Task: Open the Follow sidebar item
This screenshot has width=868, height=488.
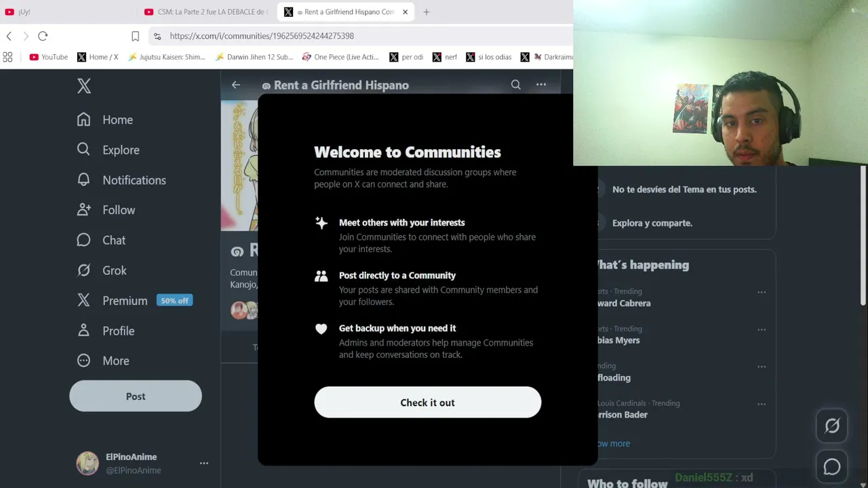Action: [x=106, y=210]
